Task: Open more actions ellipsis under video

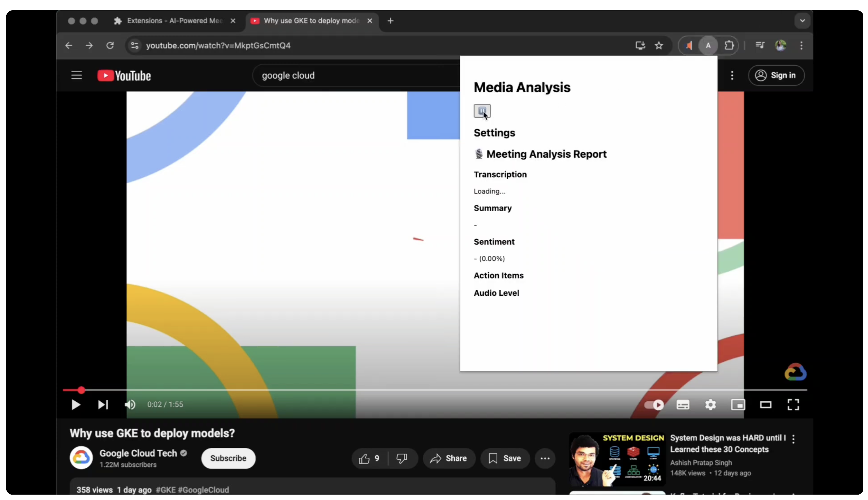Action: coord(545,458)
